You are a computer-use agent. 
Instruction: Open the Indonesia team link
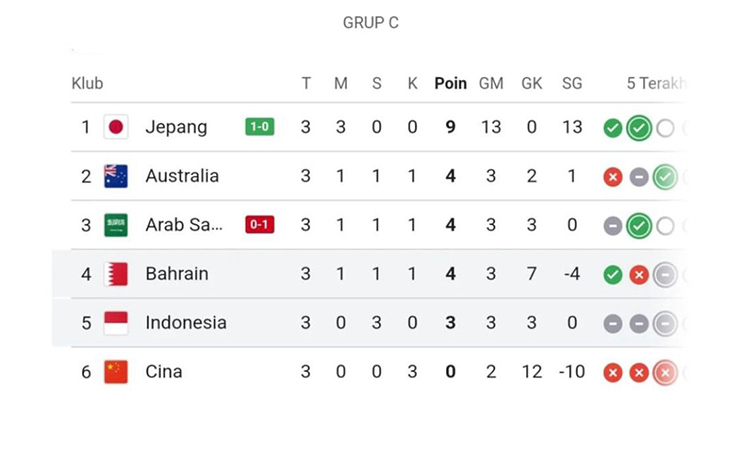186,323
